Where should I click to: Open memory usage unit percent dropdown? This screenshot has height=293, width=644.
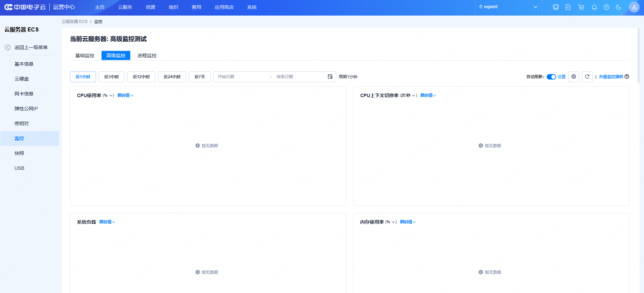[391, 222]
